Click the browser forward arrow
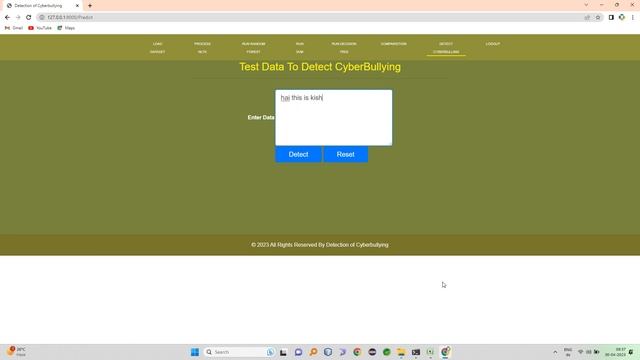640x360 pixels. pos(18,17)
